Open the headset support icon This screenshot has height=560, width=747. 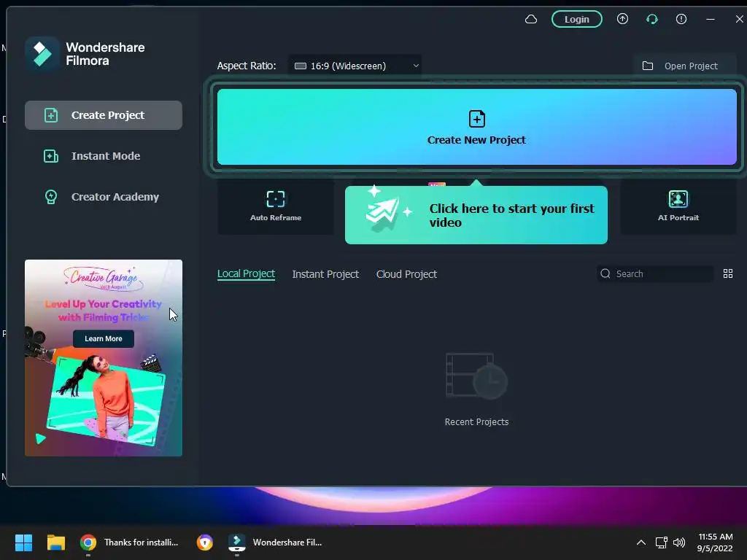(651, 19)
